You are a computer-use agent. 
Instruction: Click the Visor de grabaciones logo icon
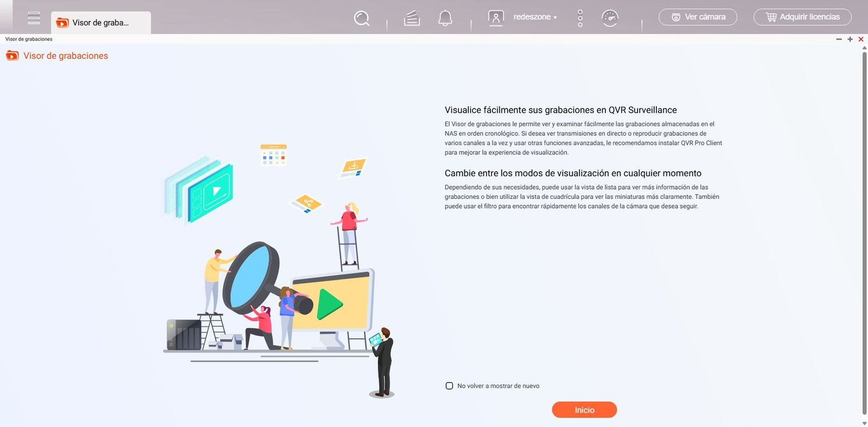click(x=12, y=56)
